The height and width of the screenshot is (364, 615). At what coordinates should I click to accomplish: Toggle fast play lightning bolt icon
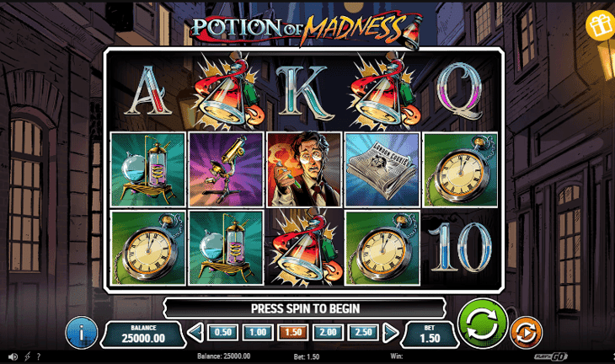pos(27,356)
